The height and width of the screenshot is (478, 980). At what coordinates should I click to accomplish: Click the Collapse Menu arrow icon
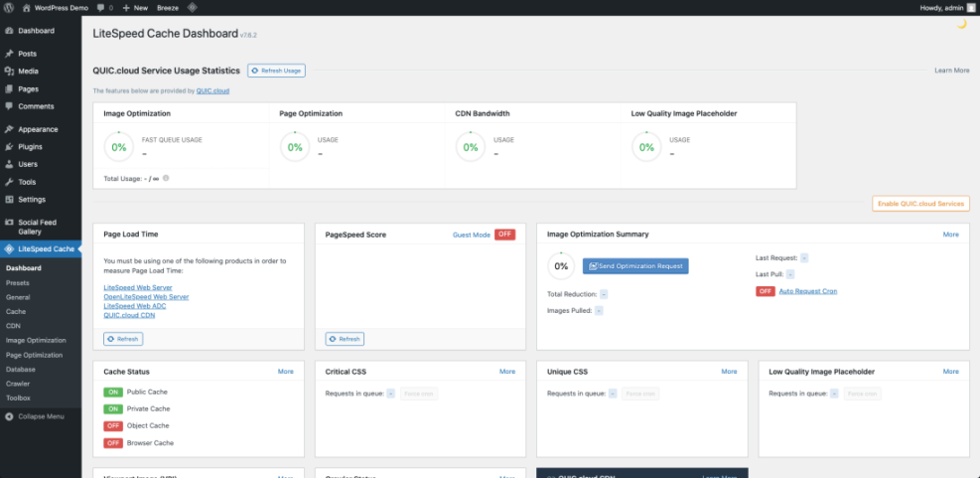(x=9, y=416)
